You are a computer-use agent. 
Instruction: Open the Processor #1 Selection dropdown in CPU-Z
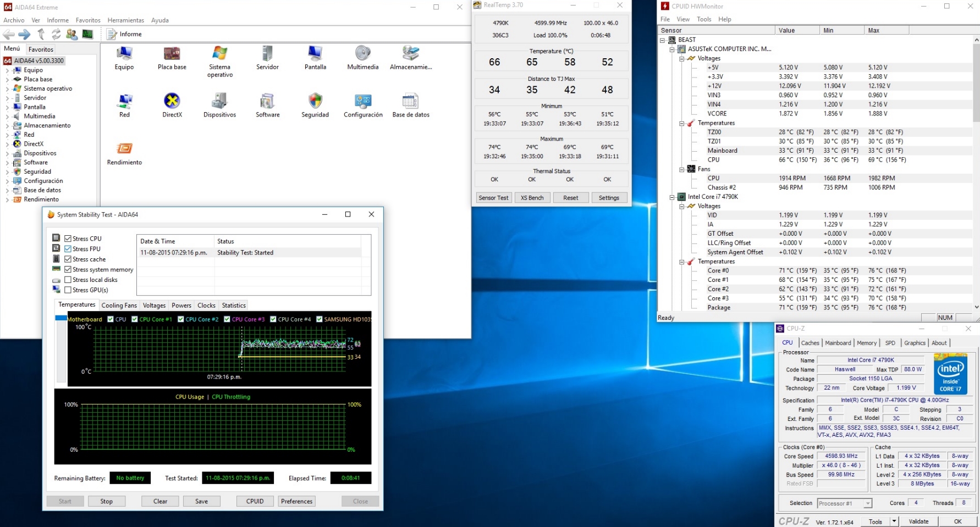pos(844,503)
